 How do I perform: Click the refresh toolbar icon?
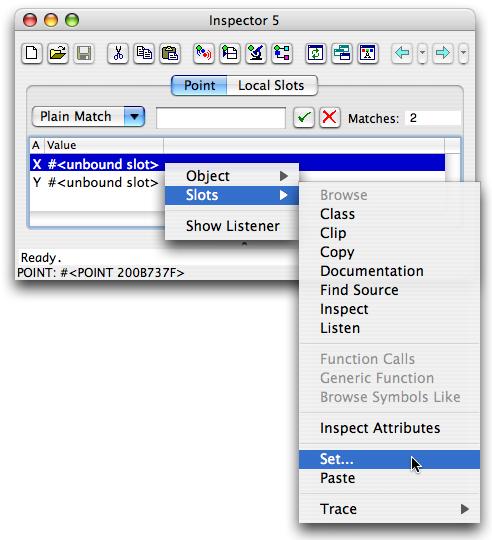[x=316, y=53]
